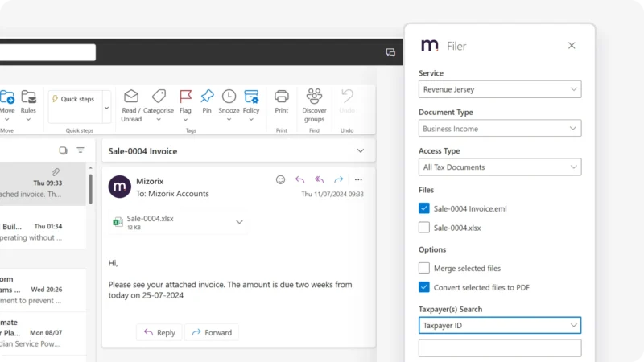Close the Filer panel
The height and width of the screenshot is (362, 644).
572,46
